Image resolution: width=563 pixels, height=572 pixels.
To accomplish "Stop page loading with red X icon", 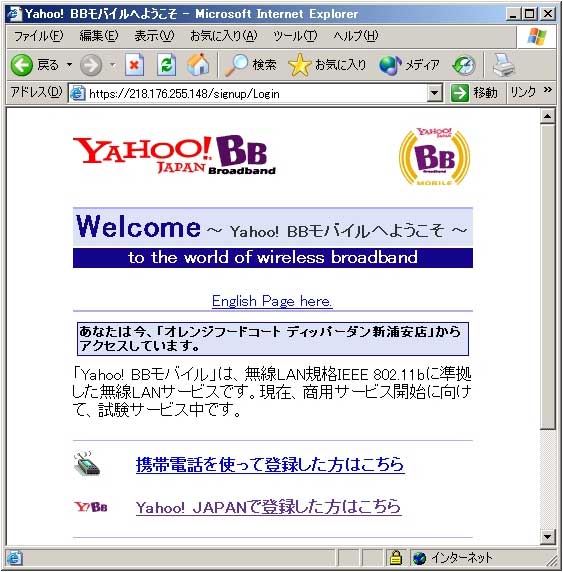I will (134, 65).
